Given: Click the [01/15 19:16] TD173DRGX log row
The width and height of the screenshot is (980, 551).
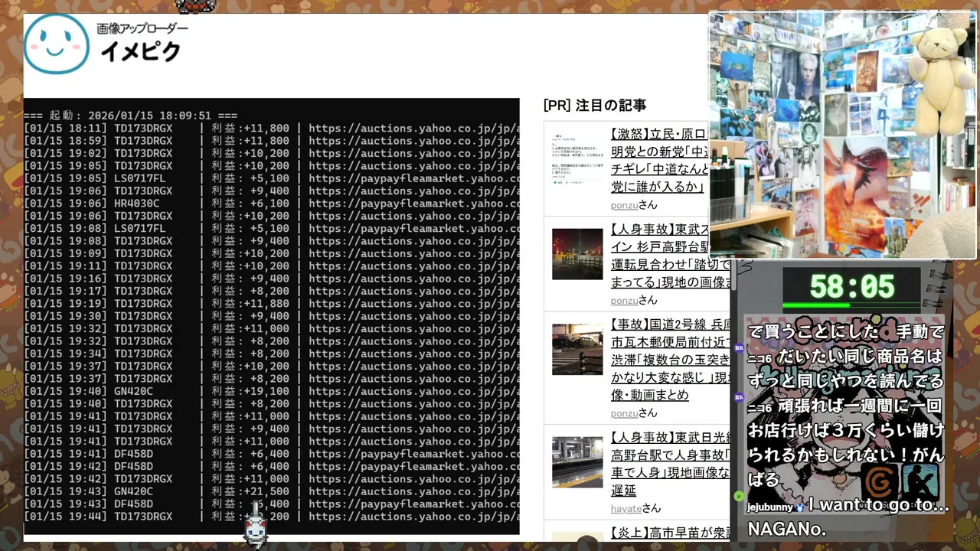Looking at the screenshot, I should pyautogui.click(x=271, y=279).
